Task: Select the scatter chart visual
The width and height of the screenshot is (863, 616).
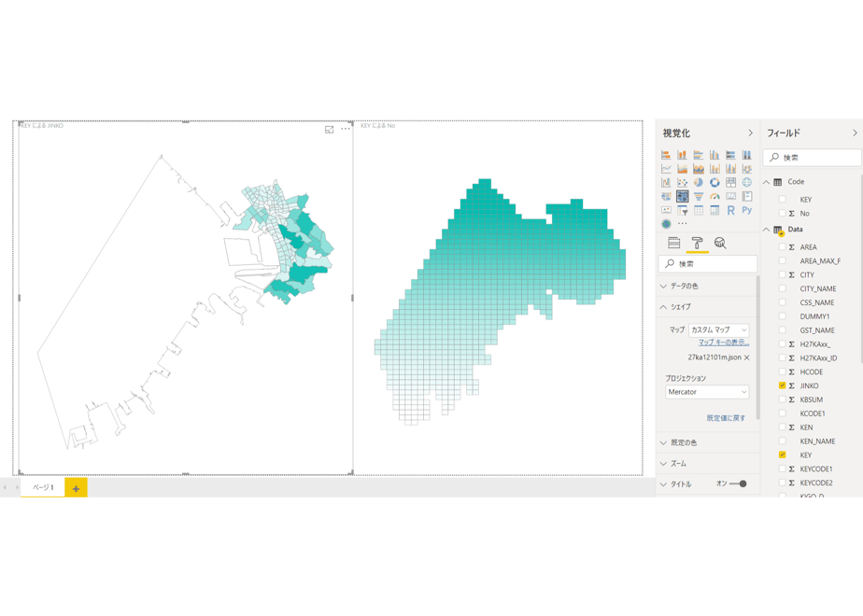Action: [x=683, y=182]
